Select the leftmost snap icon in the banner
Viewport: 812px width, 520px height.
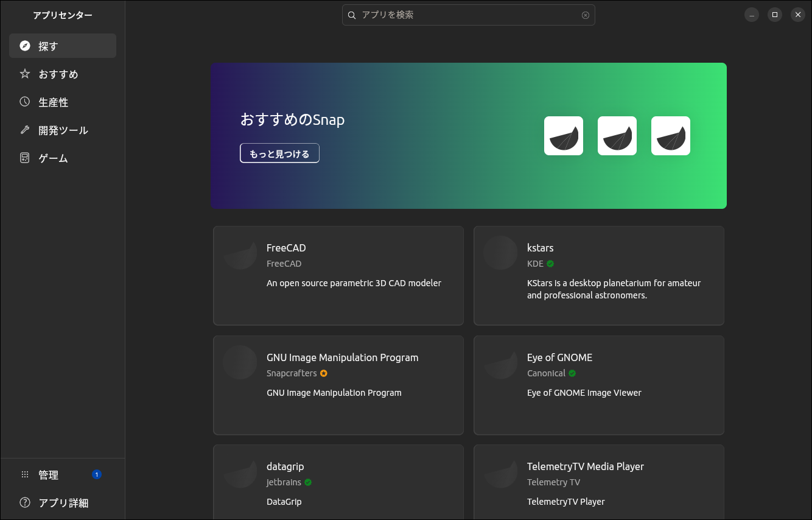pos(564,136)
